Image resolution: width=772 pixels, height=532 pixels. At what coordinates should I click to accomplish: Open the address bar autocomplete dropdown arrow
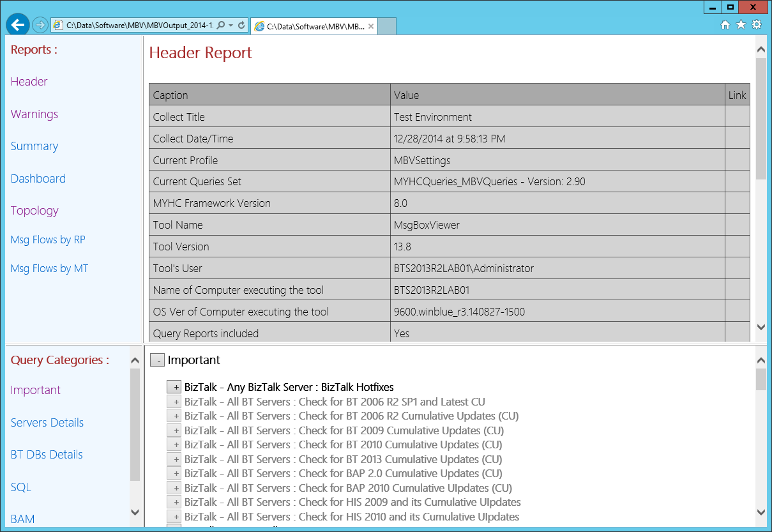pos(231,26)
